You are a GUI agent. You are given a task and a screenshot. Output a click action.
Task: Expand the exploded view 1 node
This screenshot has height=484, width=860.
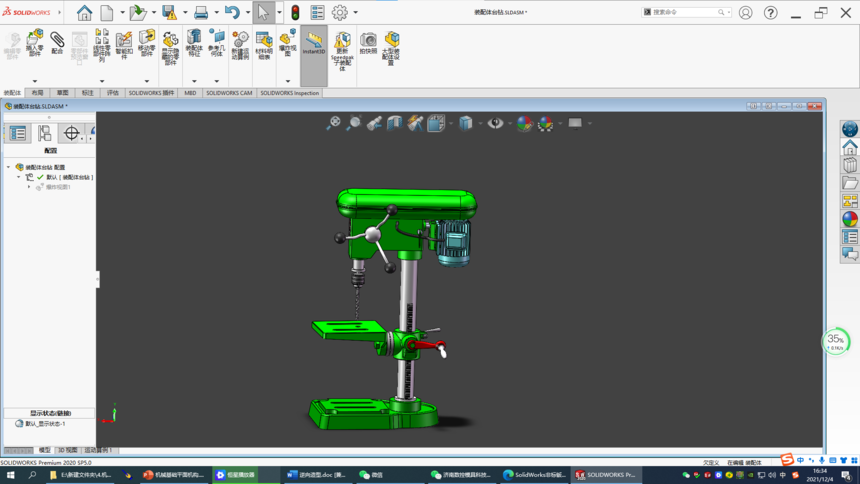tap(29, 187)
